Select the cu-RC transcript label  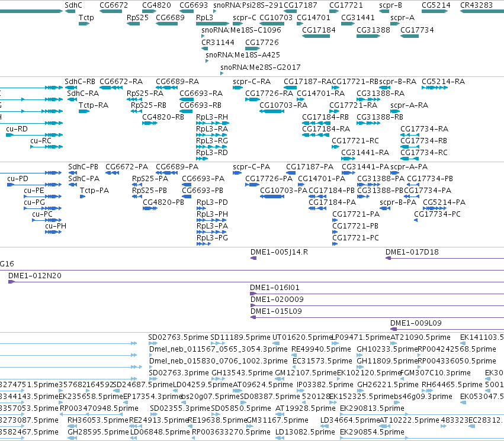tap(41, 141)
